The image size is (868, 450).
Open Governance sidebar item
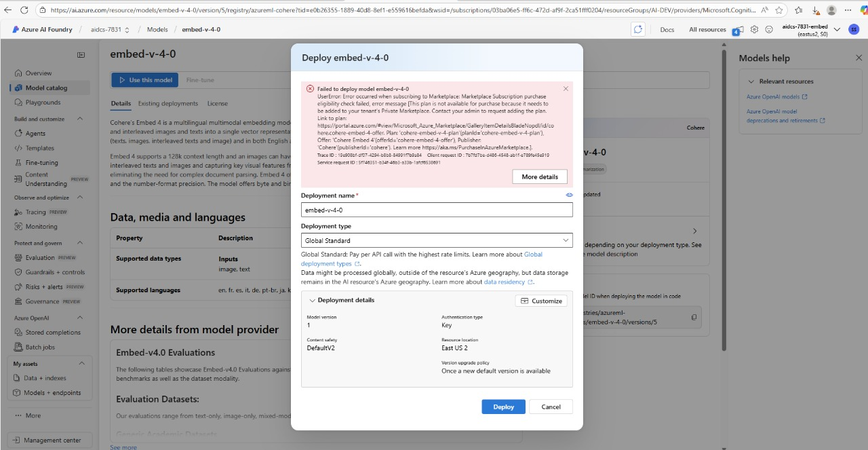coord(42,301)
